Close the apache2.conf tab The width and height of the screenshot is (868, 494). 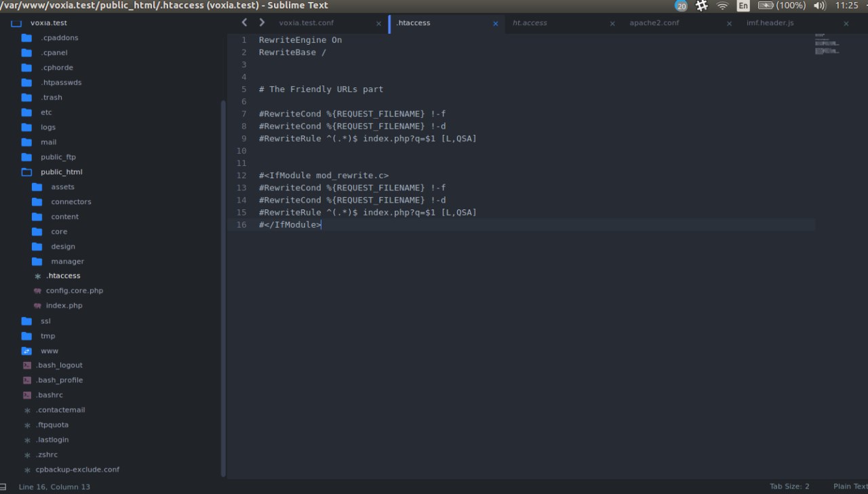click(x=729, y=24)
